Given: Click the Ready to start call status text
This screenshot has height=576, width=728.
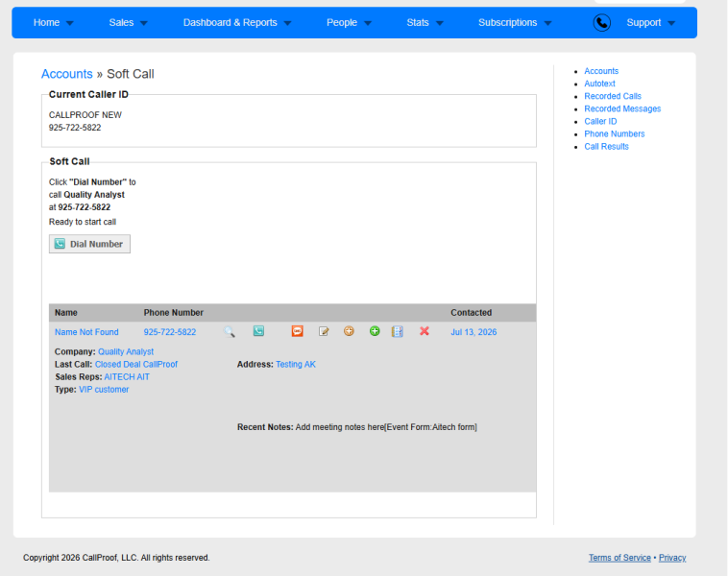Looking at the screenshot, I should click(x=83, y=222).
